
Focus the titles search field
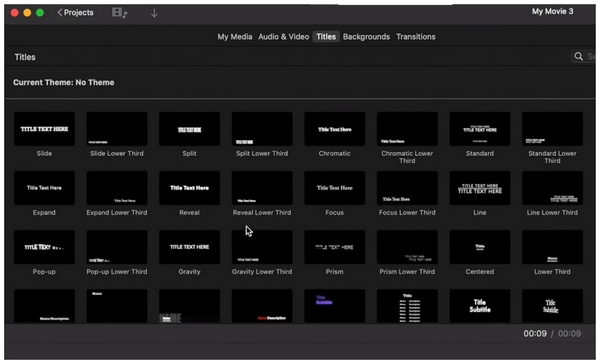(583, 57)
